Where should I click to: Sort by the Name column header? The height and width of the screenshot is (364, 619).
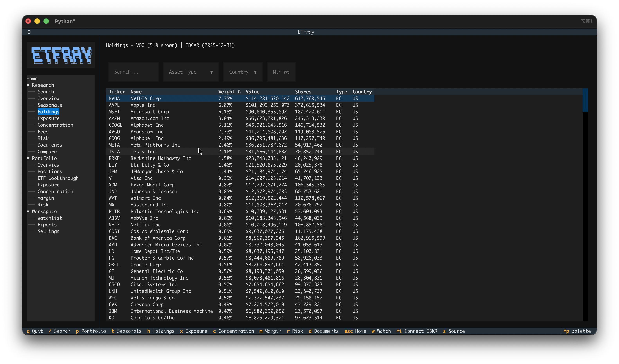(136, 92)
